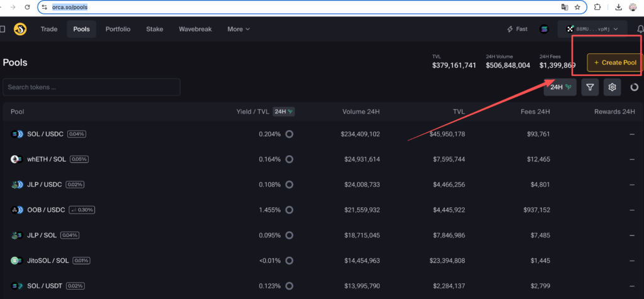Switch to the Trade tab
The width and height of the screenshot is (644, 299).
click(x=49, y=29)
